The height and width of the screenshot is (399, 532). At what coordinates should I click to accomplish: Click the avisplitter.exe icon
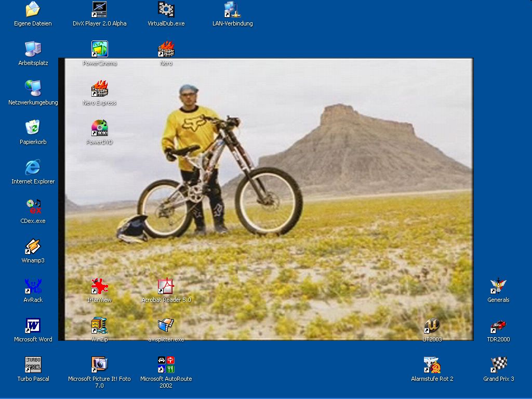pyautogui.click(x=166, y=325)
